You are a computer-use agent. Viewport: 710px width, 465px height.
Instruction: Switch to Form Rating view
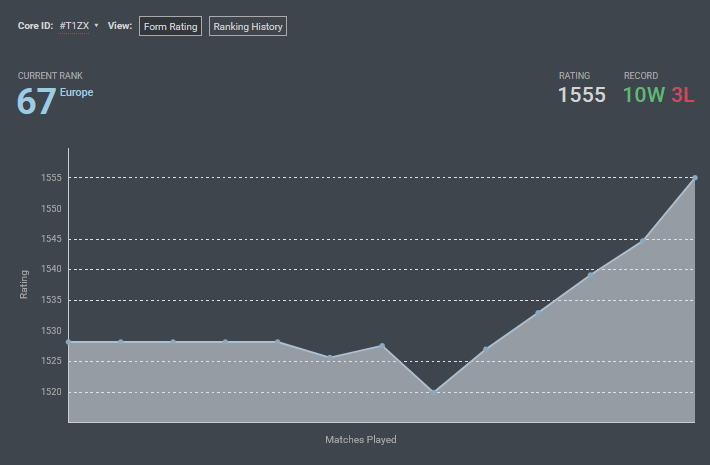point(170,26)
